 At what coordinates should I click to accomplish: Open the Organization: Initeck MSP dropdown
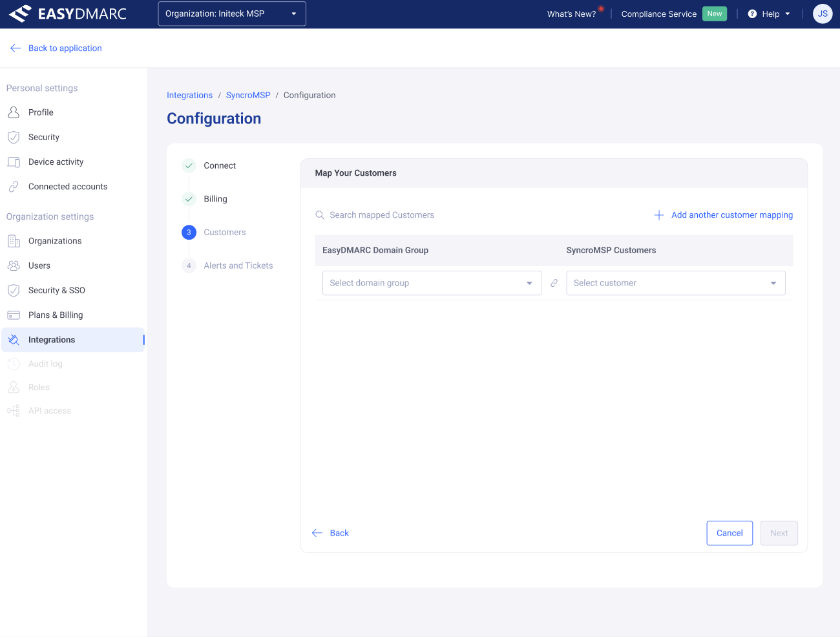point(232,14)
